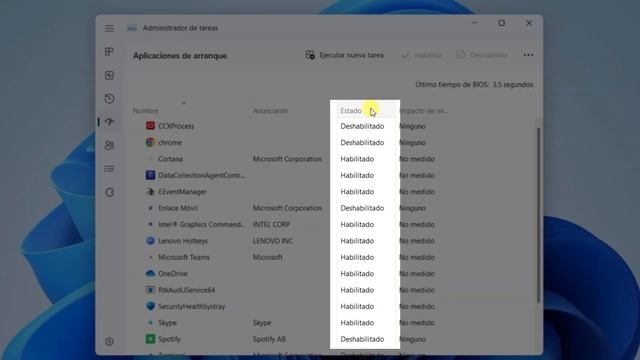Open the Services page in the sidebar
The width and height of the screenshot is (640, 360).
109,192
